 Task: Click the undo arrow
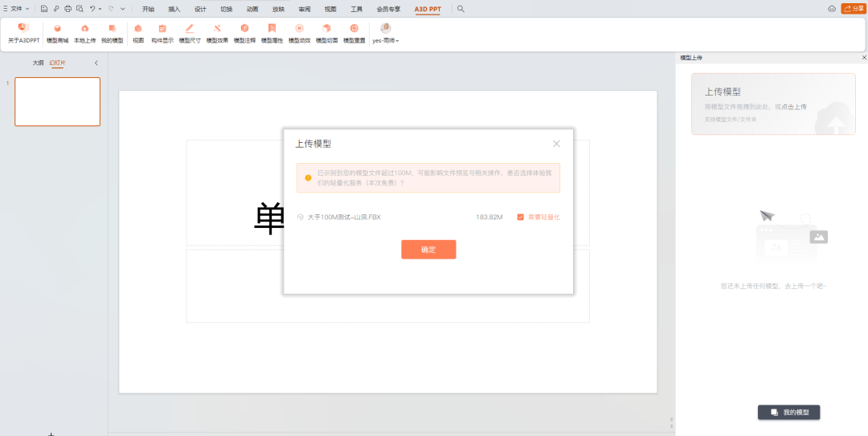(92, 9)
